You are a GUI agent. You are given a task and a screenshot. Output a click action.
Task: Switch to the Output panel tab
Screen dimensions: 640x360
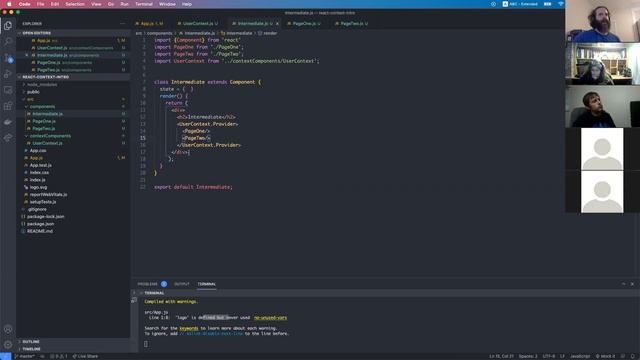(182, 284)
